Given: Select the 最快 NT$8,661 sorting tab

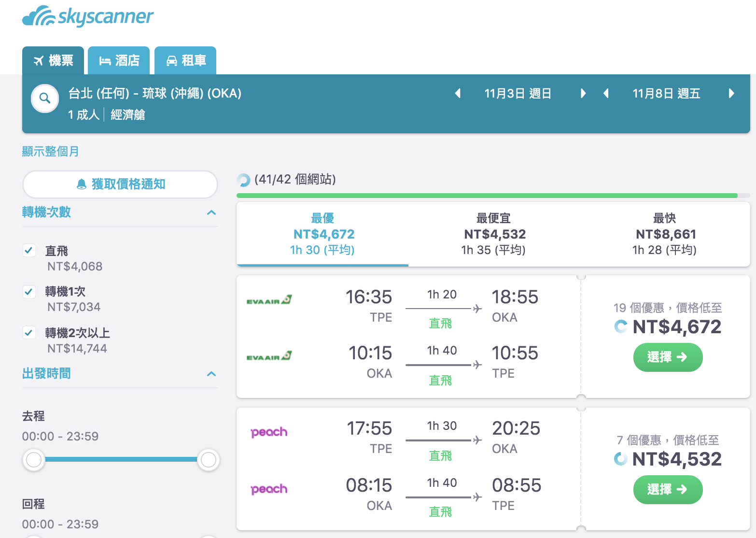Looking at the screenshot, I should (665, 234).
